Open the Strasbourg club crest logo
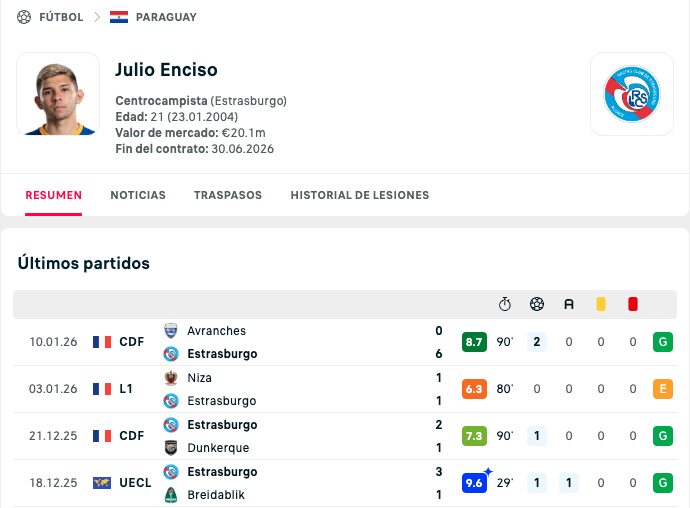 point(631,94)
